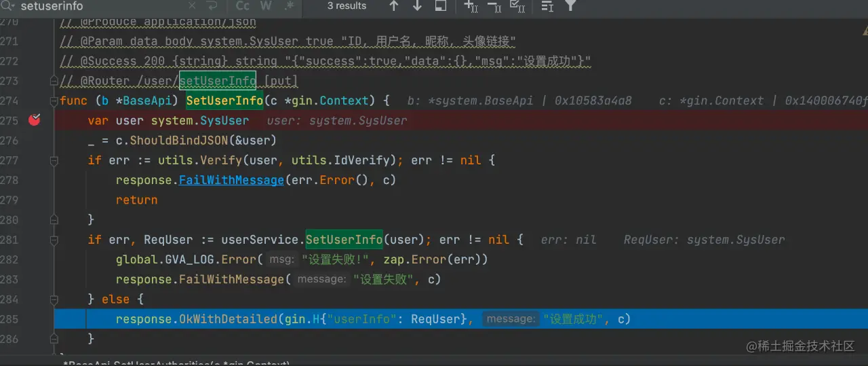The image size is (868, 366).
Task: Click the warning triangle inspection indicator
Action: point(865,29)
